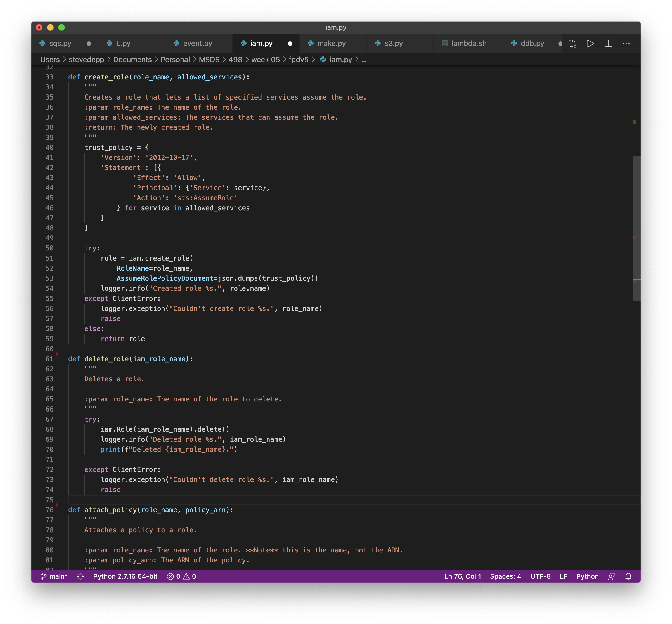Image resolution: width=672 pixels, height=624 pixels.
Task: Run the iam.py file with the play icon
Action: coord(590,43)
